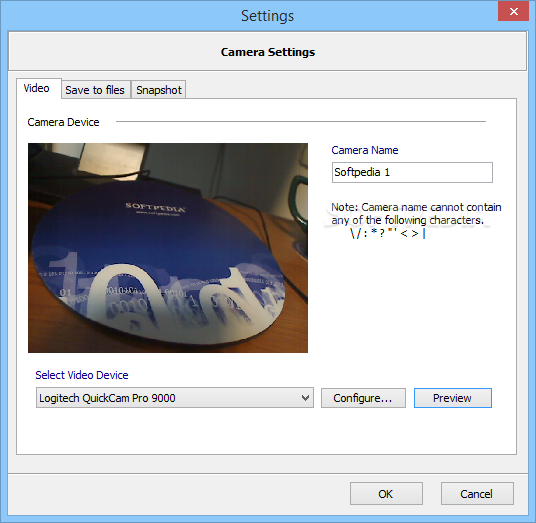Image resolution: width=536 pixels, height=523 pixels.
Task: Click the Camera Device section label
Action: [63, 122]
